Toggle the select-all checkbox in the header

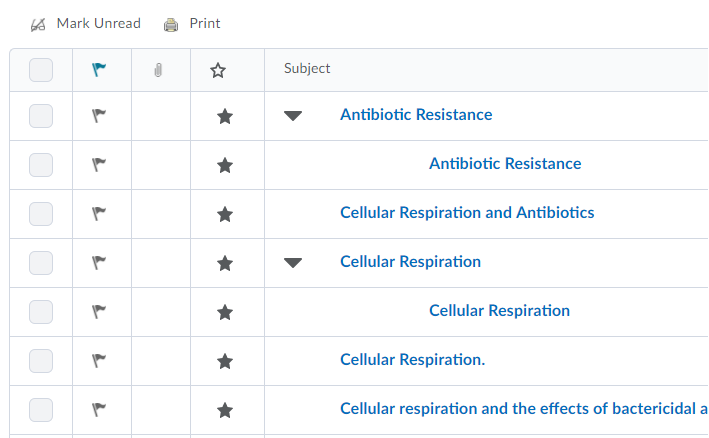click(41, 70)
